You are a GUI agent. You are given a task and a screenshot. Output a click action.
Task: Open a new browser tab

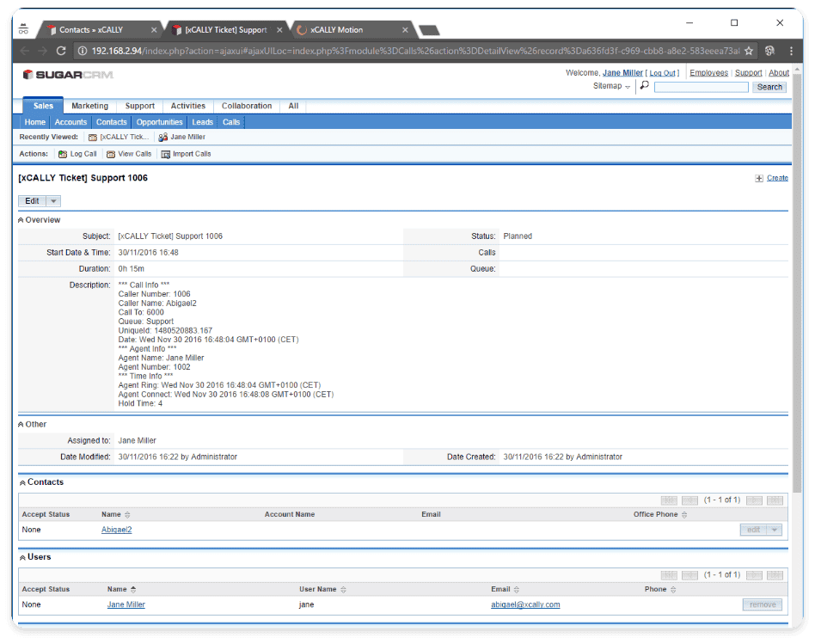click(429, 30)
